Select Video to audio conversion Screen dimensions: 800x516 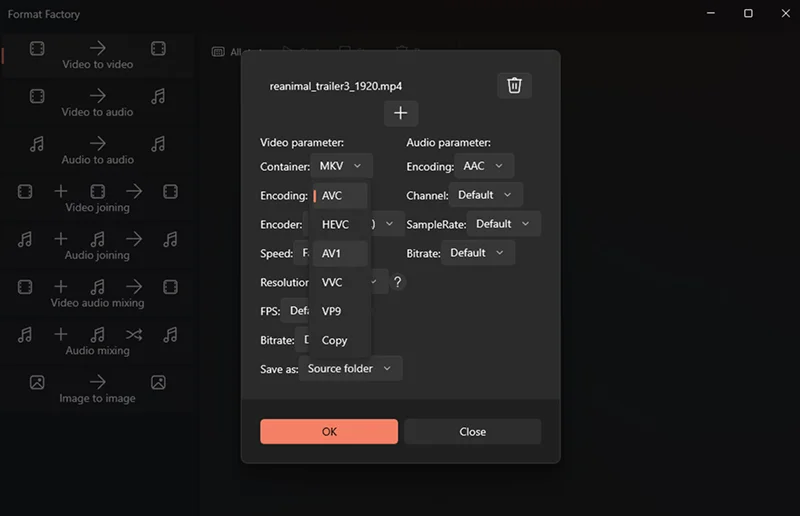pos(97,103)
